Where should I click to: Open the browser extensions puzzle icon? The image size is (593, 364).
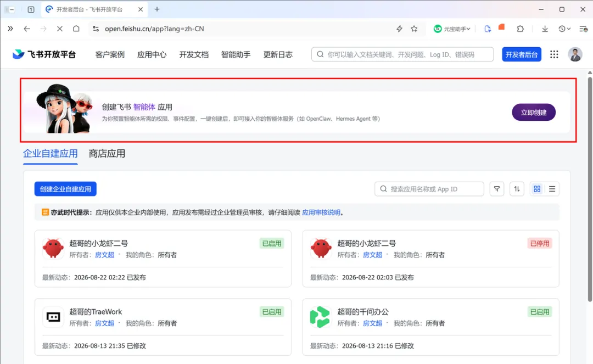point(521,29)
